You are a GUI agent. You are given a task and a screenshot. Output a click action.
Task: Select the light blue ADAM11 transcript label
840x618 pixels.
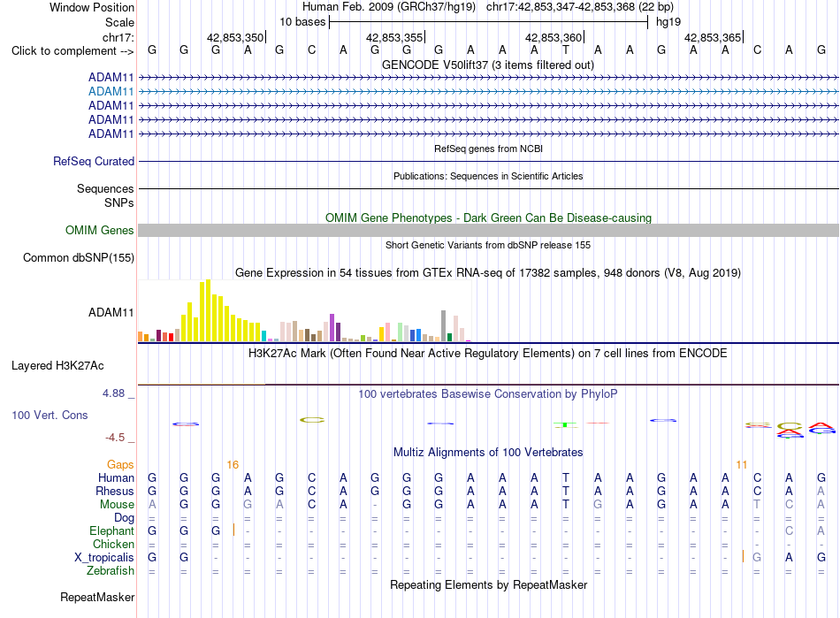(111, 92)
